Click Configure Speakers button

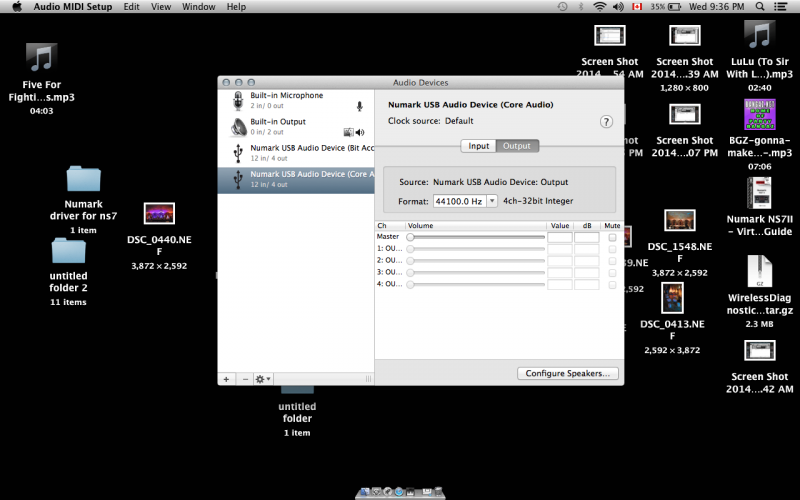pyautogui.click(x=568, y=373)
